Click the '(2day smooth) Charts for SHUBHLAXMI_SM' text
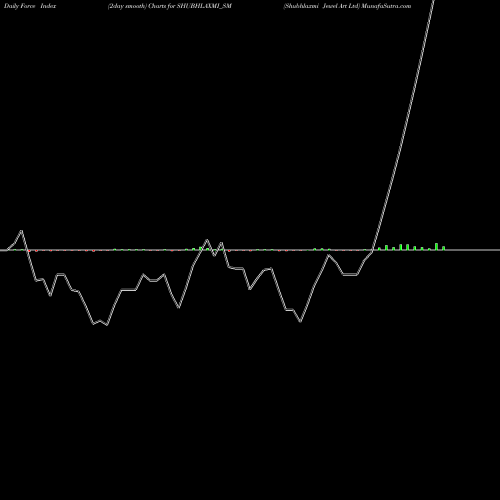500x500 pixels. (170, 6)
